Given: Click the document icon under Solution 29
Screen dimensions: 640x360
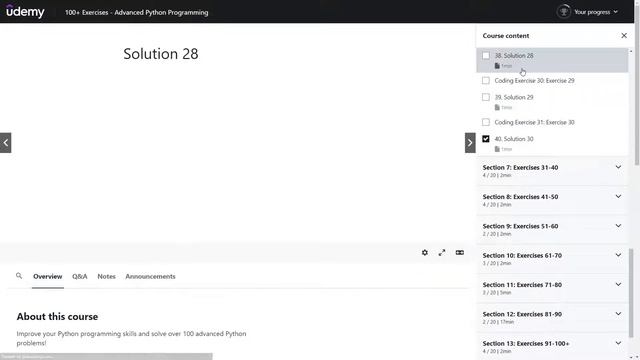Looking at the screenshot, I should pos(497,107).
